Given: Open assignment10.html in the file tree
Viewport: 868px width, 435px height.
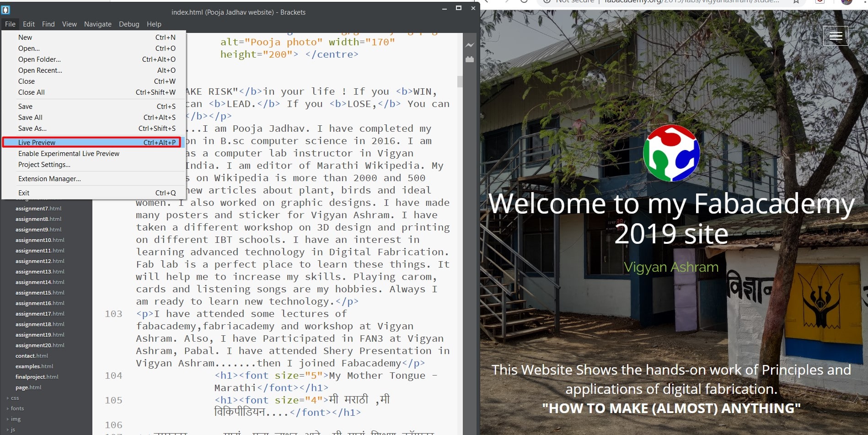Looking at the screenshot, I should [x=40, y=240].
